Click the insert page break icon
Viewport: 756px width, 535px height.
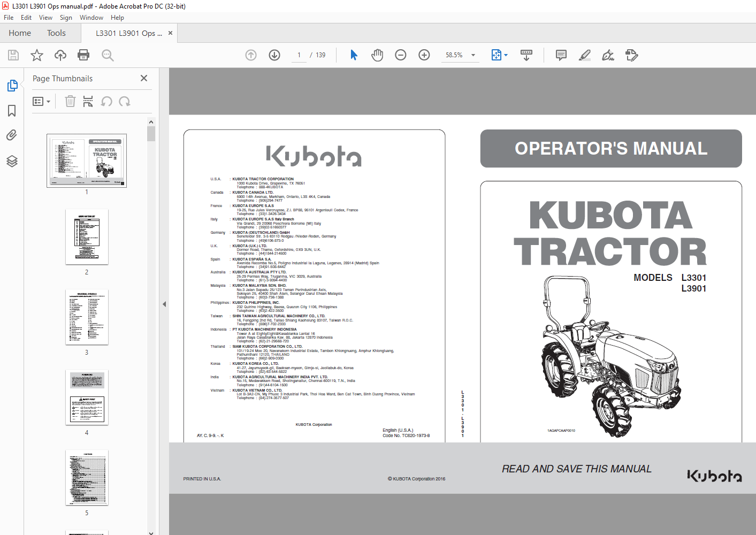pyautogui.click(x=88, y=101)
